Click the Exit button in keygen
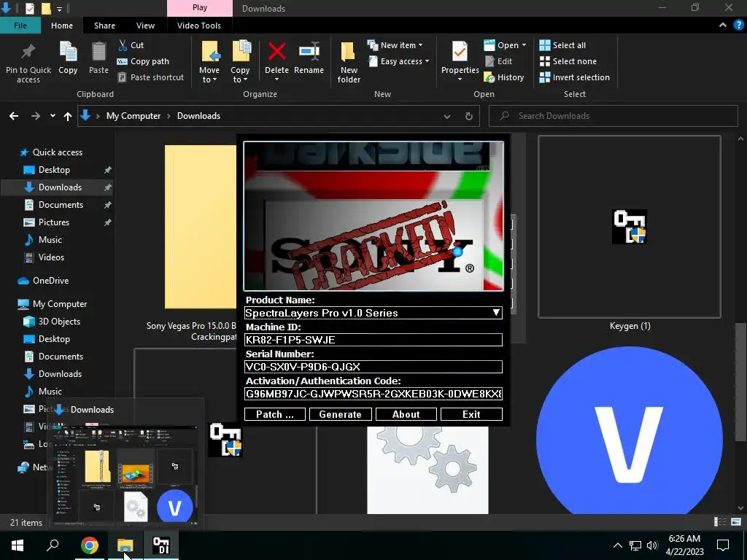 pyautogui.click(x=471, y=414)
